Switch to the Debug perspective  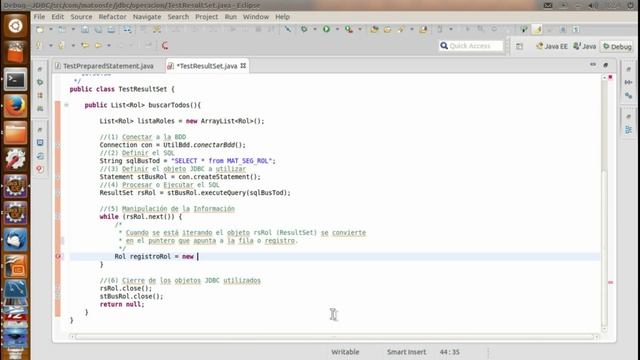point(617,47)
